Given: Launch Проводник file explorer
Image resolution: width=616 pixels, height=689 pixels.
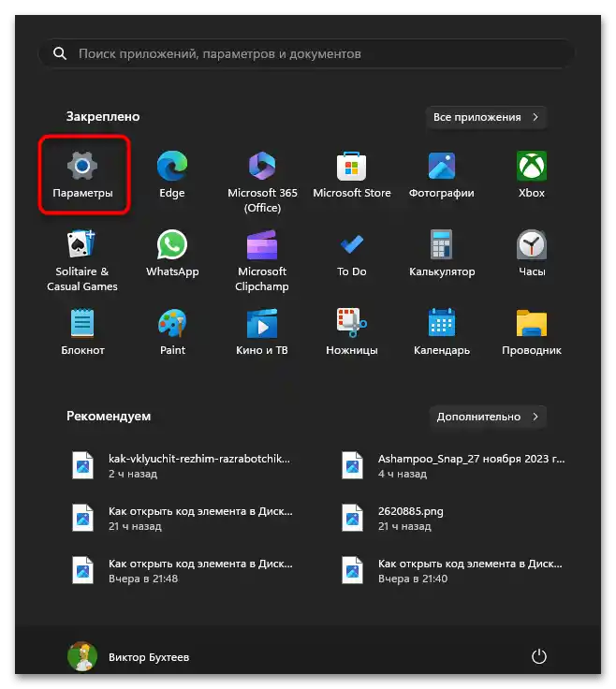Looking at the screenshot, I should (x=532, y=331).
